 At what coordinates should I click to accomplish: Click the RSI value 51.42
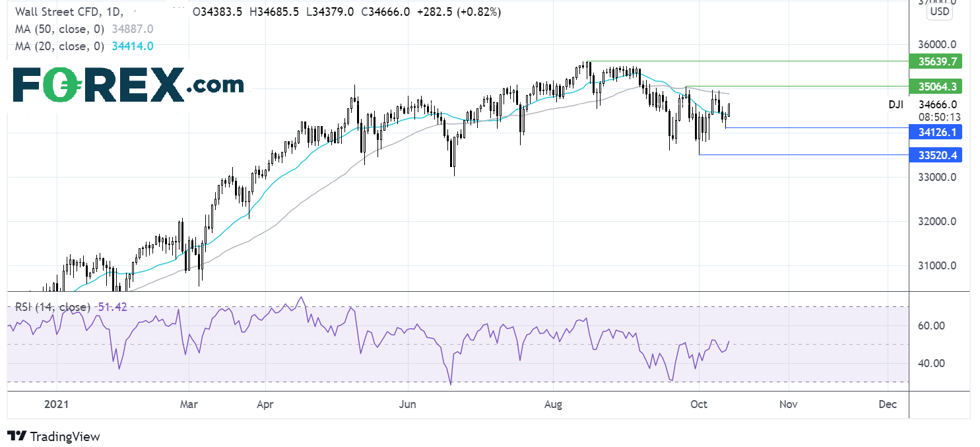click(114, 307)
